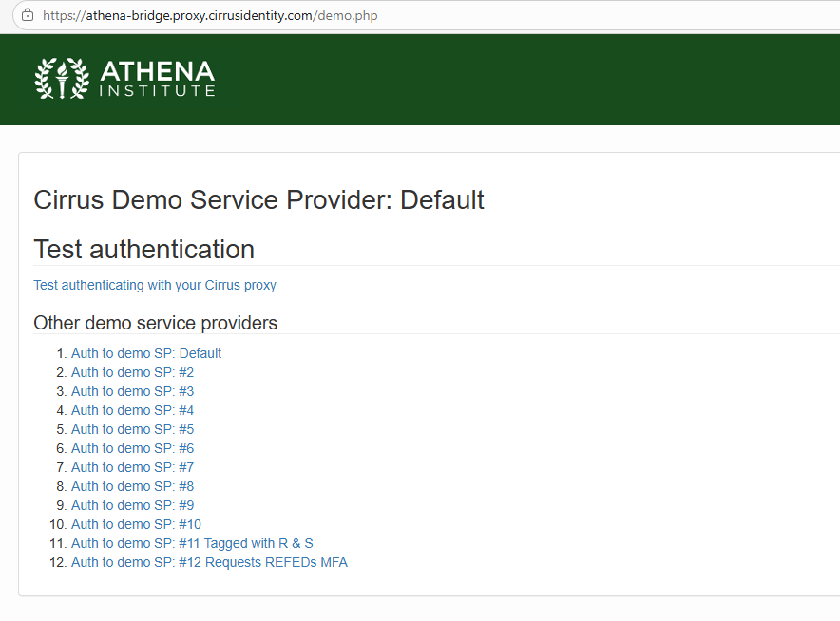Click the ATHENA INSTITUTE header text
The height and width of the screenshot is (621, 840).
(157, 79)
